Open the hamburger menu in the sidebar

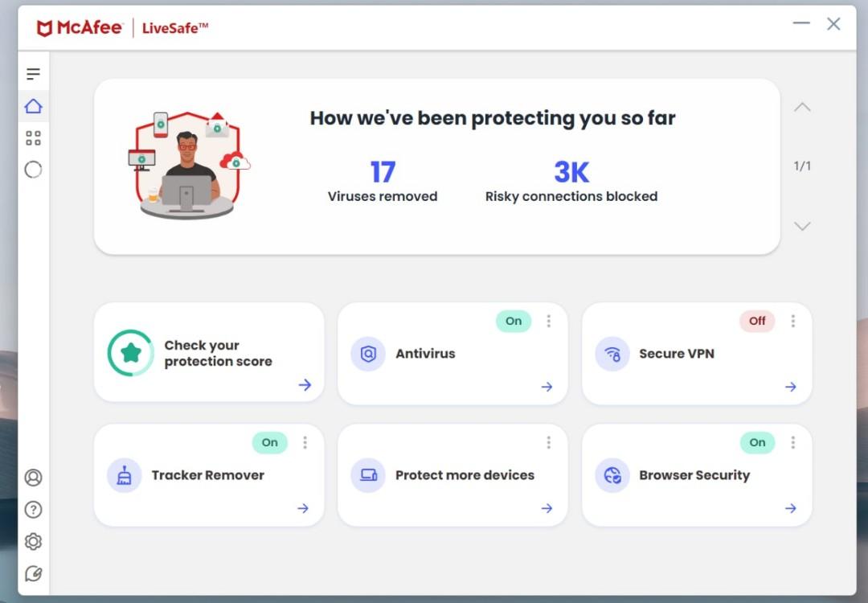click(x=33, y=74)
